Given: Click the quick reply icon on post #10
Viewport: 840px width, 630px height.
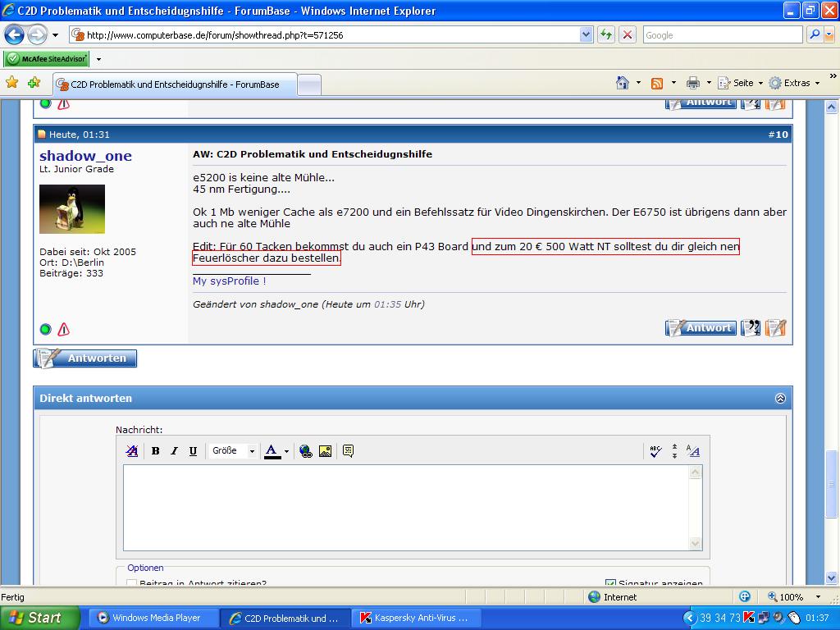Looking at the screenshot, I should (775, 328).
